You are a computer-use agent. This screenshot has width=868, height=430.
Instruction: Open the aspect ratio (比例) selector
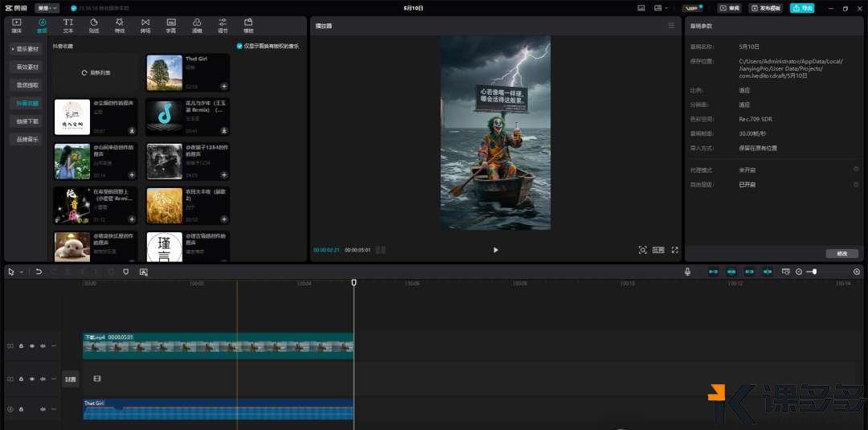(658, 250)
